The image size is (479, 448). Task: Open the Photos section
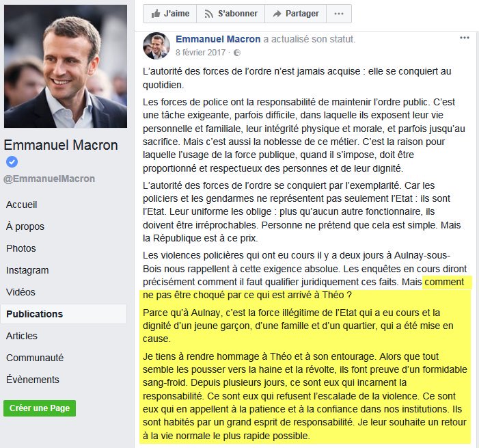(x=21, y=248)
